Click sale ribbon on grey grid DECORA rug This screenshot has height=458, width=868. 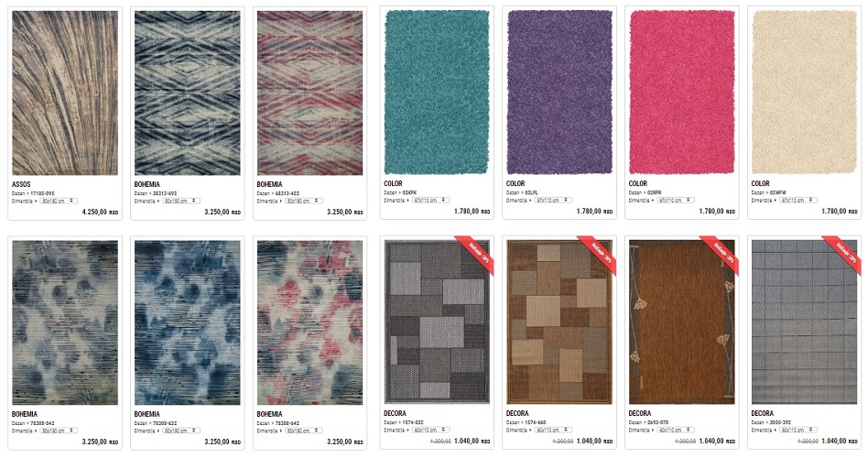[x=841, y=255]
